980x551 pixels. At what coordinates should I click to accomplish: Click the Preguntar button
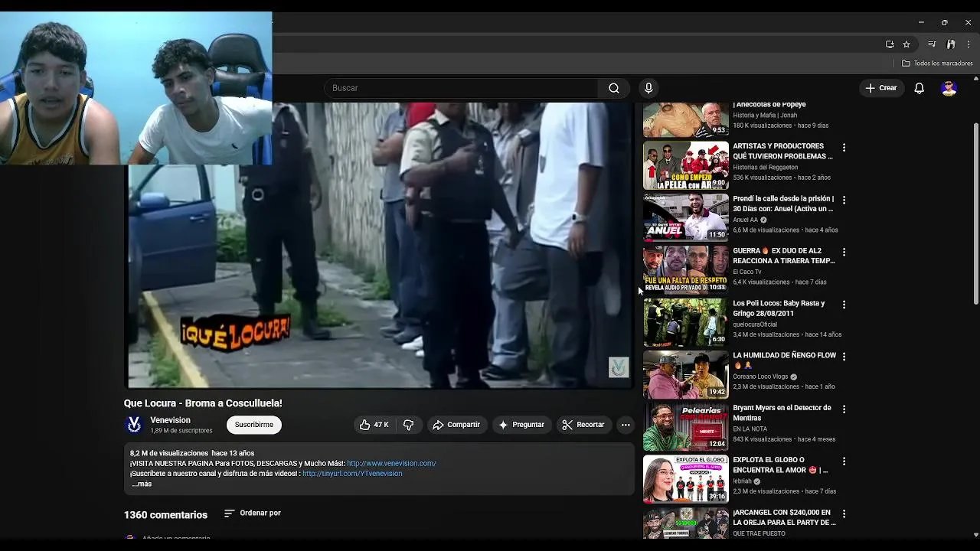[x=521, y=425]
